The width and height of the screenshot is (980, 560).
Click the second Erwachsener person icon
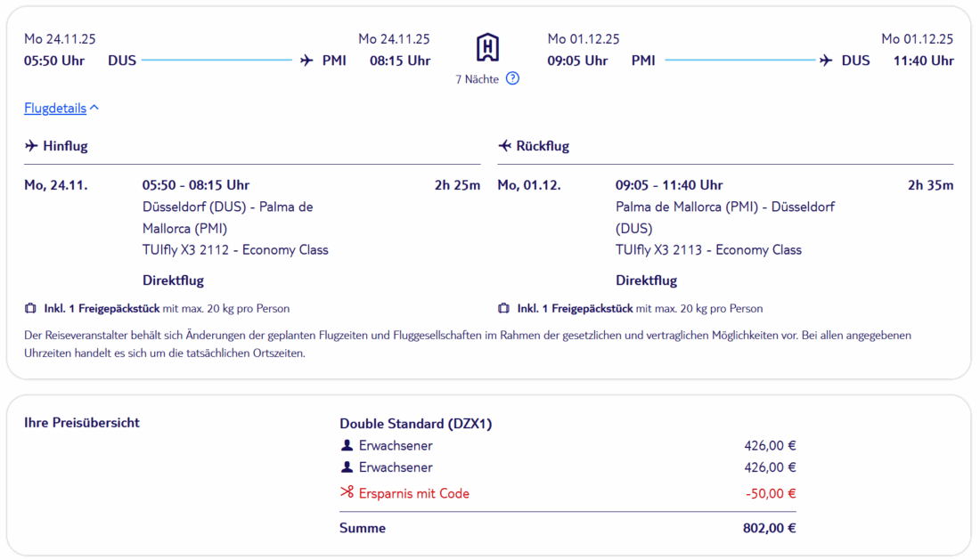(347, 467)
